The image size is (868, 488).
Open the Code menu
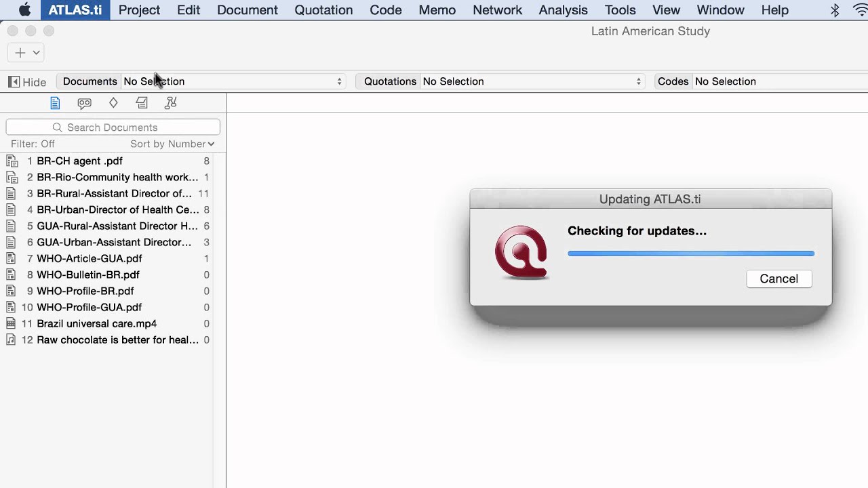point(386,10)
